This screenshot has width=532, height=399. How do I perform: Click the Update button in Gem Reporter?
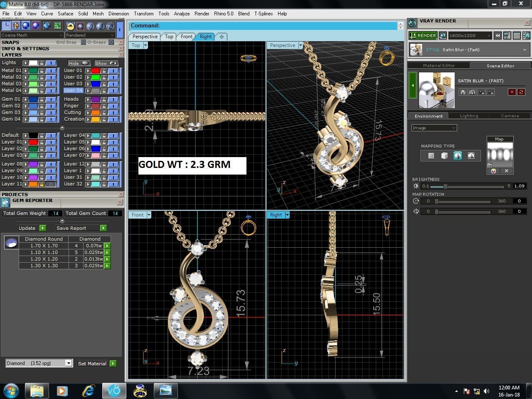coord(28,228)
